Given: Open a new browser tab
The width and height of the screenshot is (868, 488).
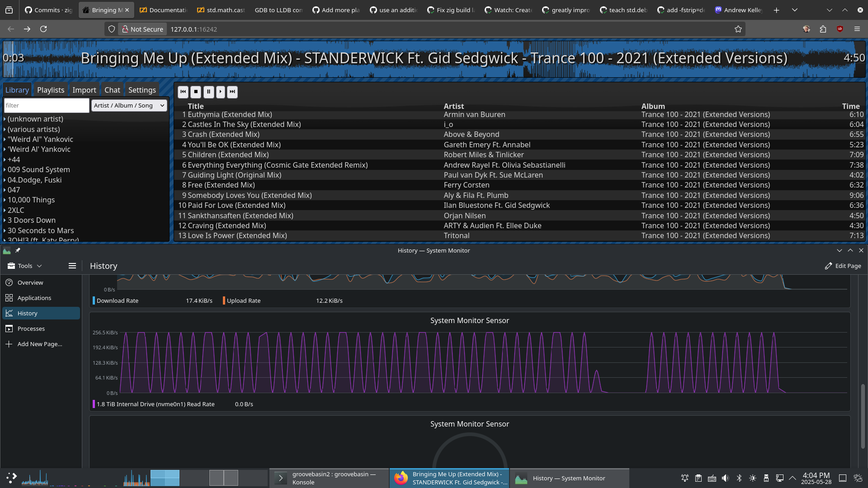Looking at the screenshot, I should click(x=776, y=10).
